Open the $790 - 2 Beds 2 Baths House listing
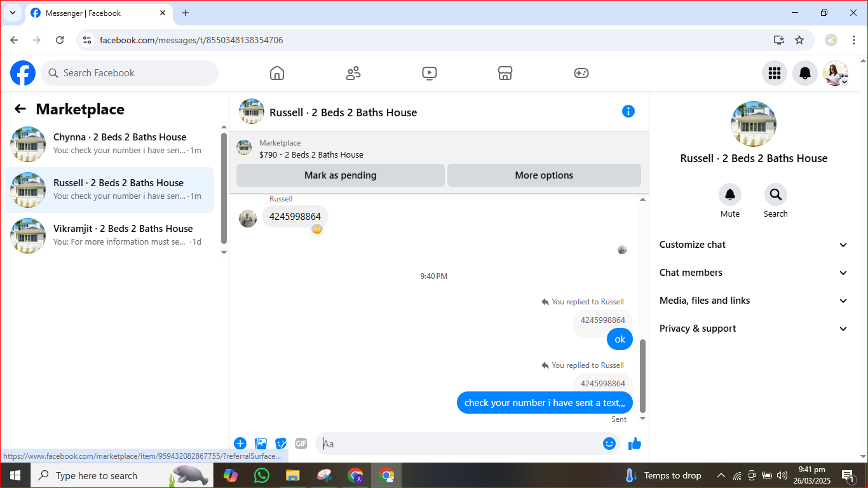 coord(311,154)
